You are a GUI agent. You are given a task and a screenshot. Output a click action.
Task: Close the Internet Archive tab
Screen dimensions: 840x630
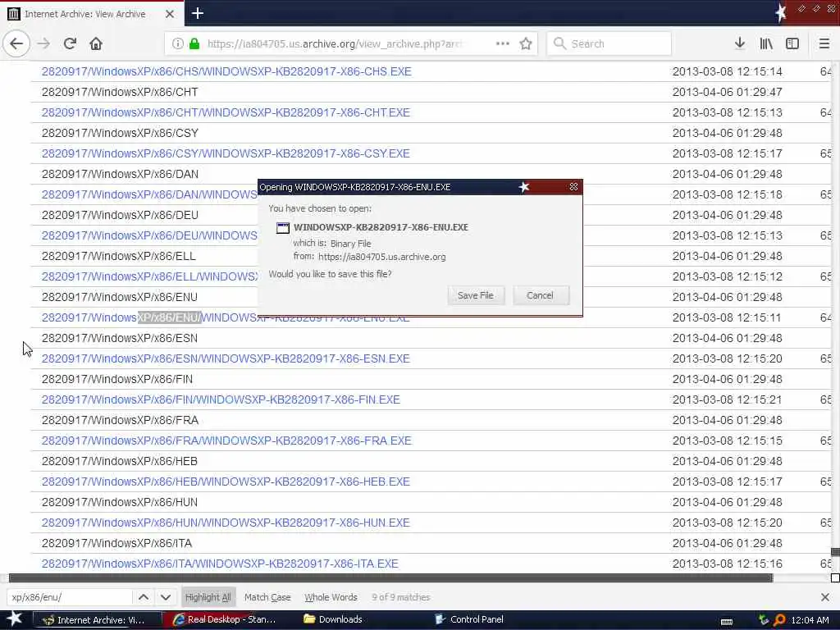point(169,14)
